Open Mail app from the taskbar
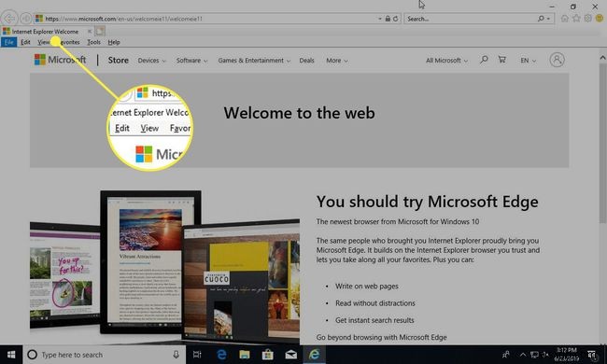 (x=290, y=355)
